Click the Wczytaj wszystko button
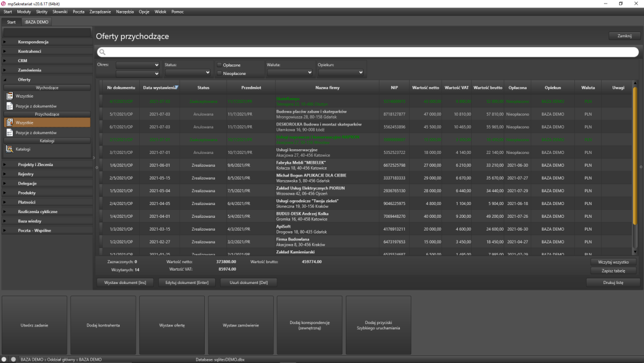The height and width of the screenshot is (363, 644). [x=613, y=262]
